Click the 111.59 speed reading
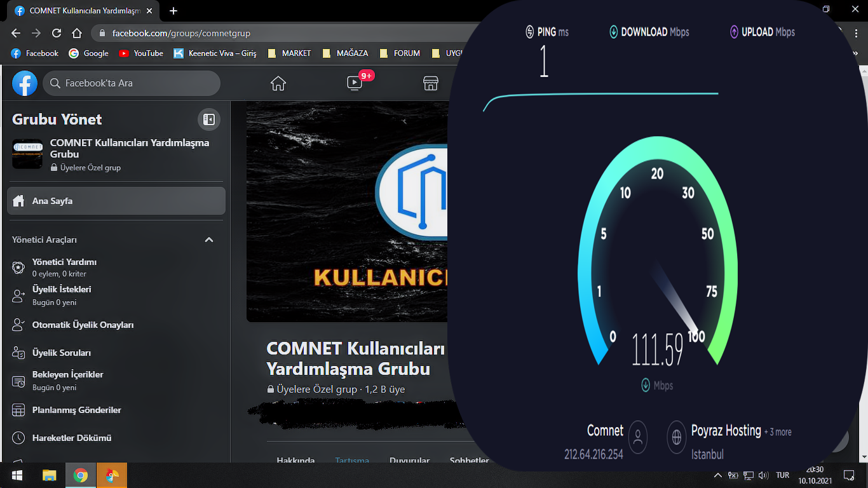 point(658,349)
